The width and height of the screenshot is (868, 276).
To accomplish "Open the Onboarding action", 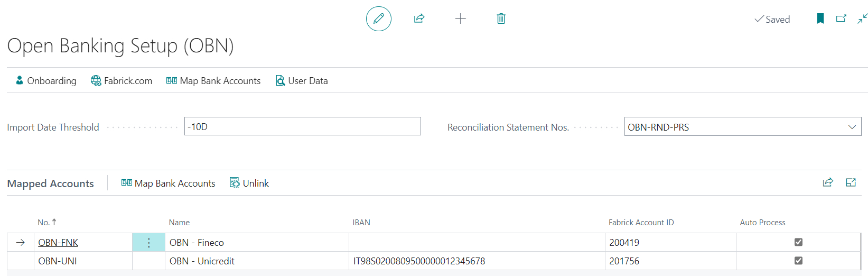I will click(46, 81).
